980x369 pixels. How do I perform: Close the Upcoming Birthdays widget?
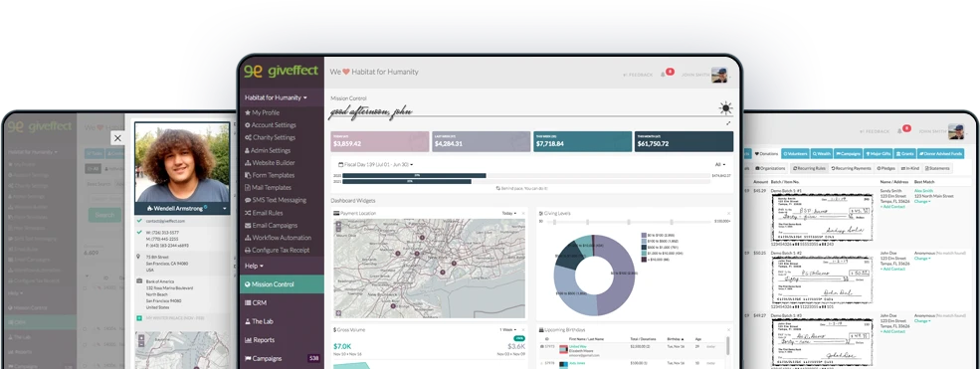[728, 329]
